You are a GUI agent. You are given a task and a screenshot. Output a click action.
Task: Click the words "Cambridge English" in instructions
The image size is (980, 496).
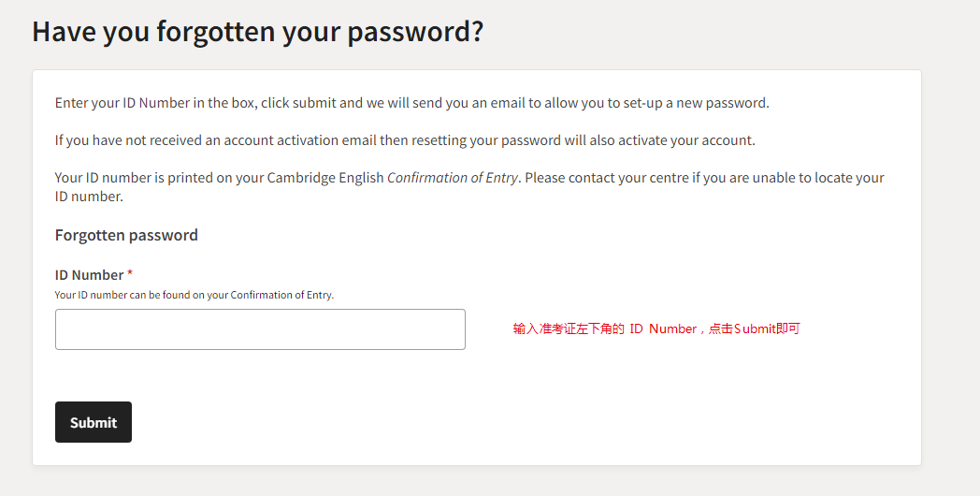(325, 178)
